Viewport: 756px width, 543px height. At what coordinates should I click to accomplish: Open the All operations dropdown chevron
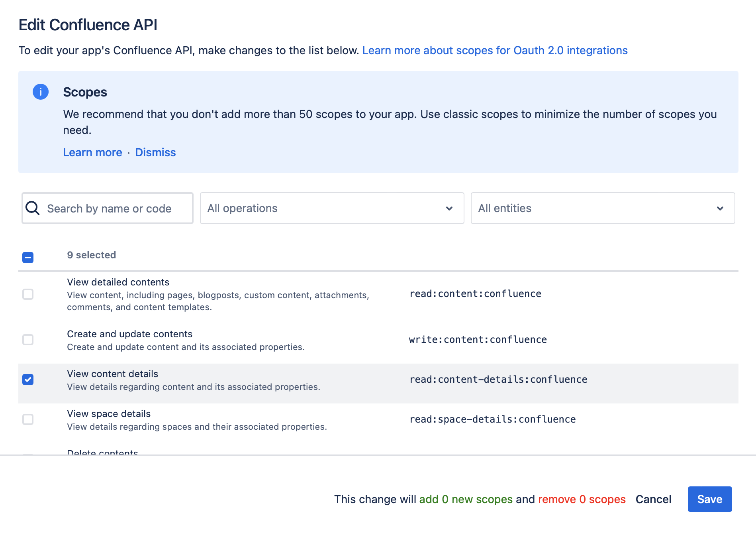point(449,208)
